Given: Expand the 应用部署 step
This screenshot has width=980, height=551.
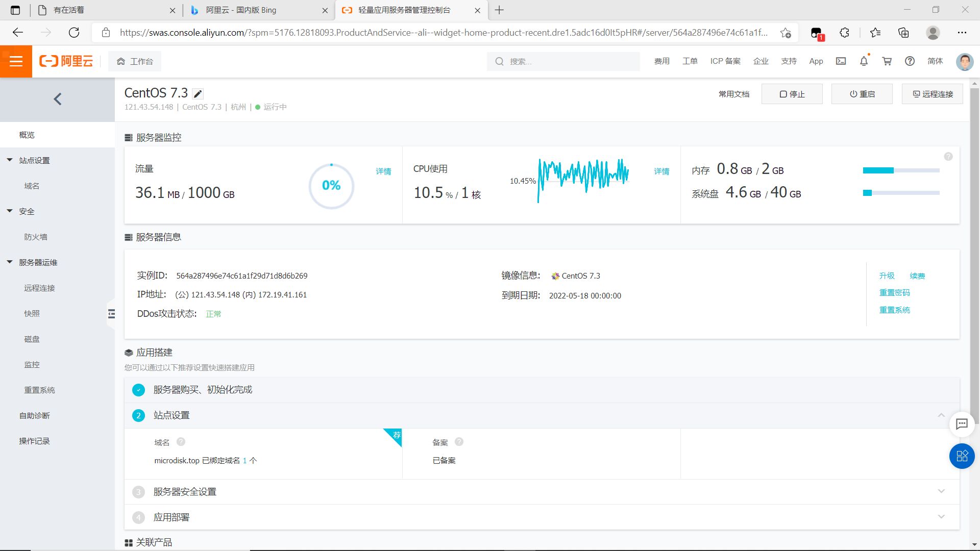Looking at the screenshot, I should click(941, 517).
